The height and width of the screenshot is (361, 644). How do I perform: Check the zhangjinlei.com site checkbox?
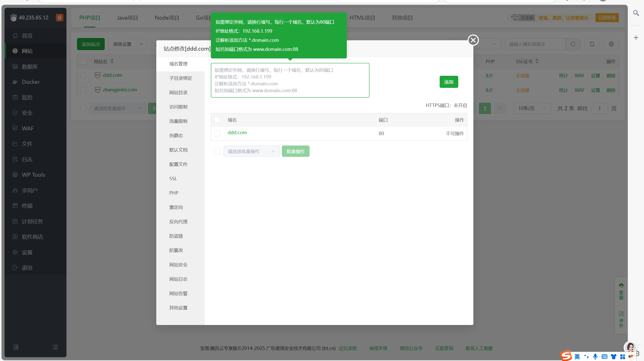point(83,90)
